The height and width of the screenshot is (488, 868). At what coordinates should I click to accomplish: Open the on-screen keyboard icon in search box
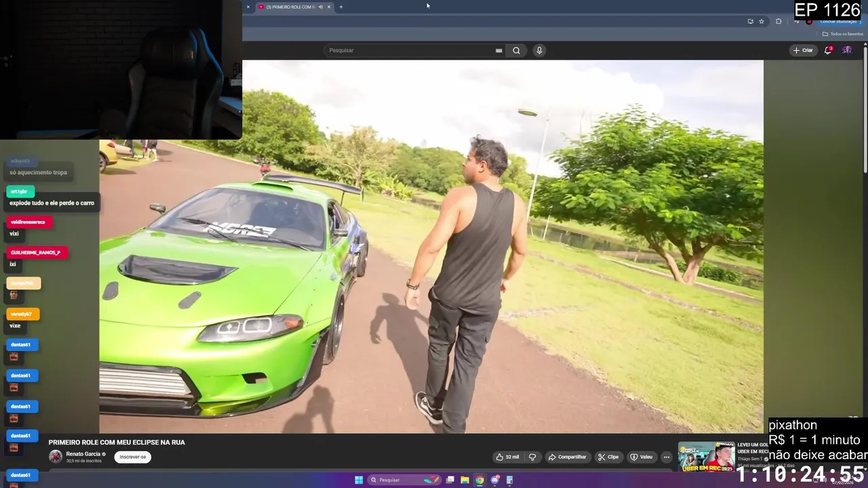pos(499,50)
